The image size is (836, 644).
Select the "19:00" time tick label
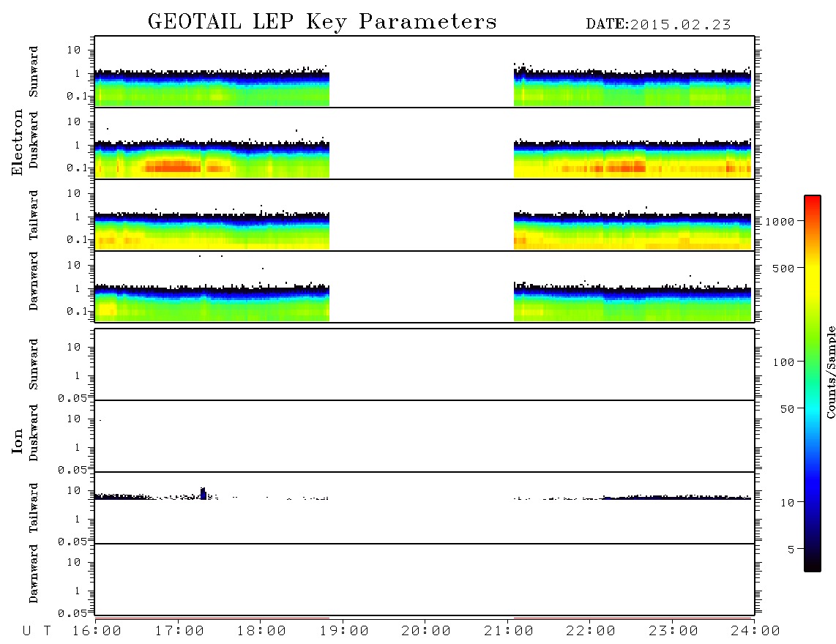[x=344, y=632]
